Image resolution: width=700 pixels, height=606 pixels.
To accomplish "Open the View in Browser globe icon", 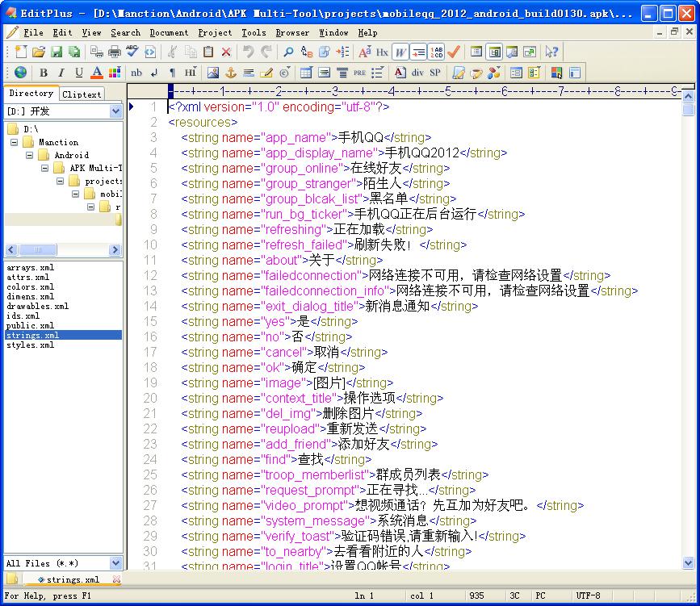I will (20, 73).
